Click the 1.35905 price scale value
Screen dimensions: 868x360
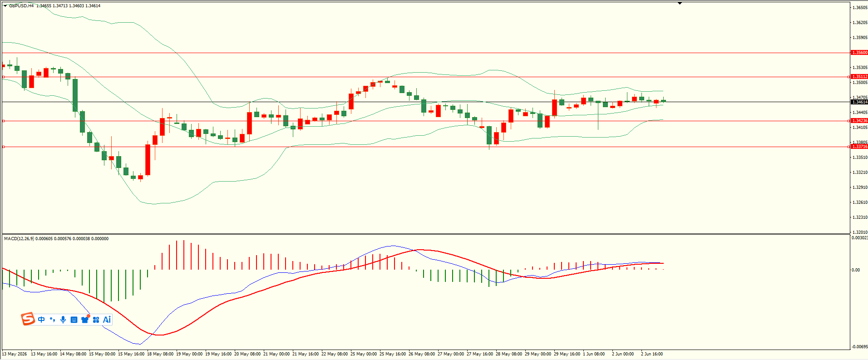coord(860,38)
